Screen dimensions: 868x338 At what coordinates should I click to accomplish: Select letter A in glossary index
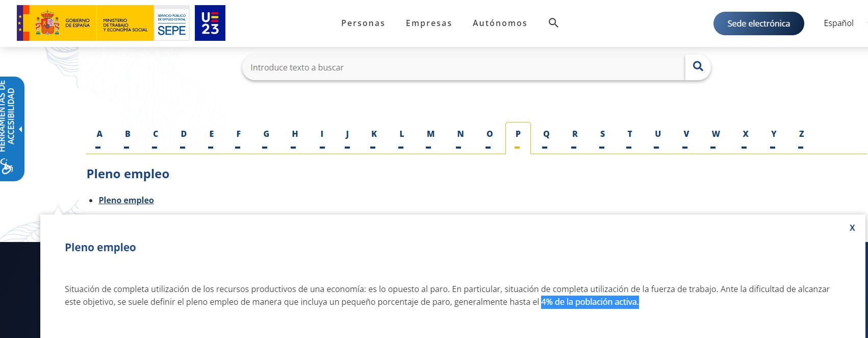coord(99,134)
